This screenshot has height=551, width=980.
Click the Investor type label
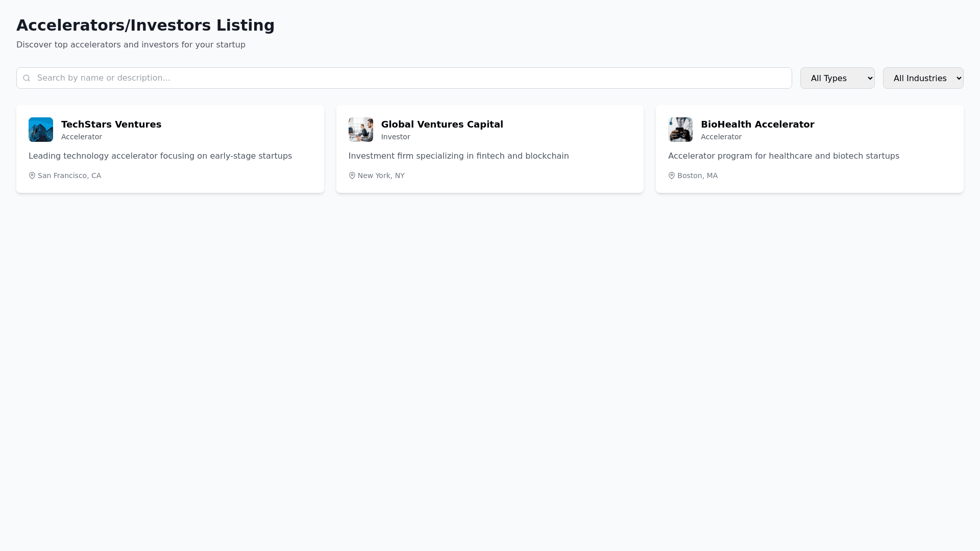click(396, 137)
